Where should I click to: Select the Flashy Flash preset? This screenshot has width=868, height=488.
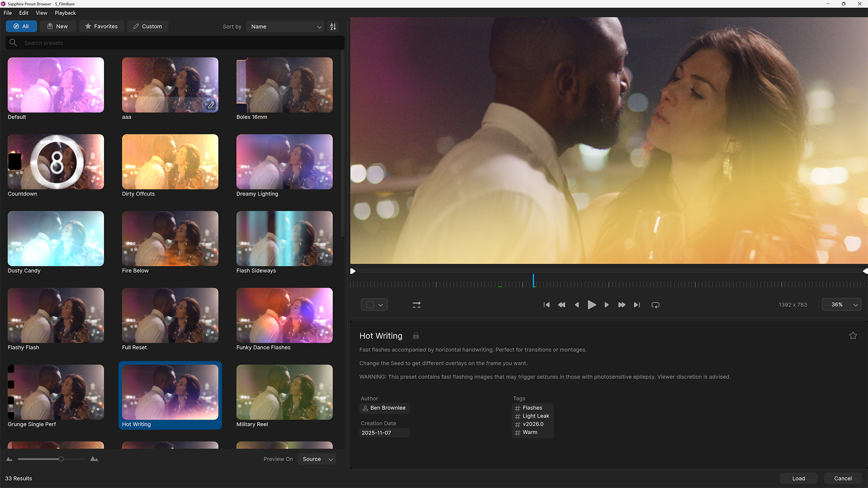56,315
